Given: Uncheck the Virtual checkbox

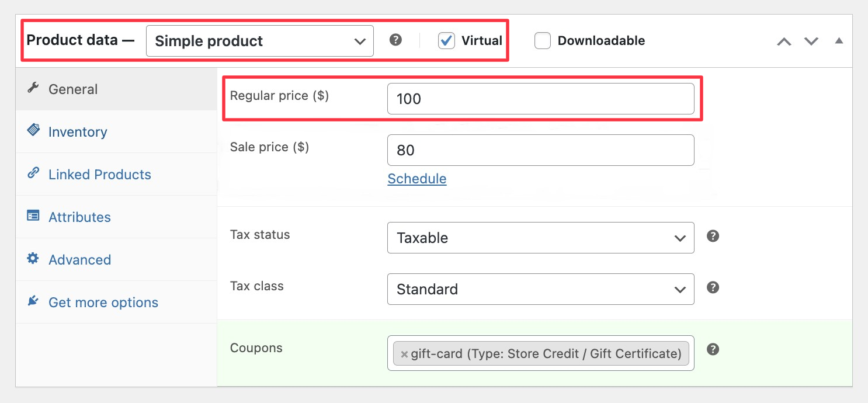Looking at the screenshot, I should tap(447, 41).
